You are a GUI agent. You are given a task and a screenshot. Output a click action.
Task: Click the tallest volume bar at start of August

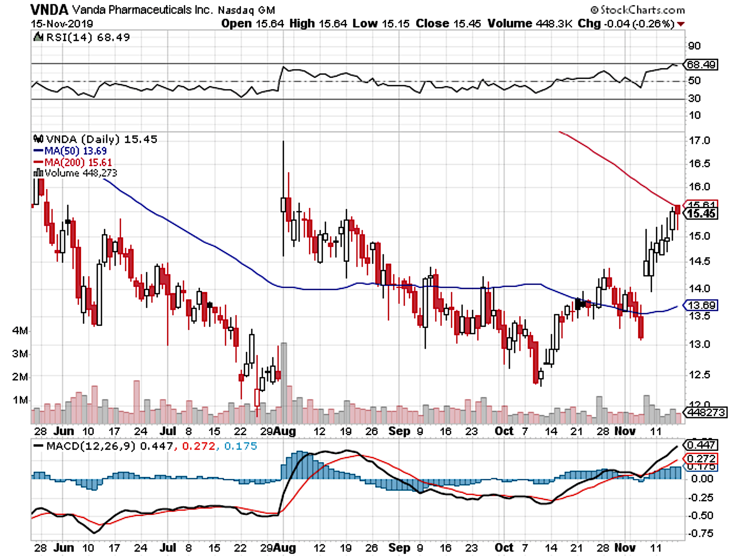(284, 383)
